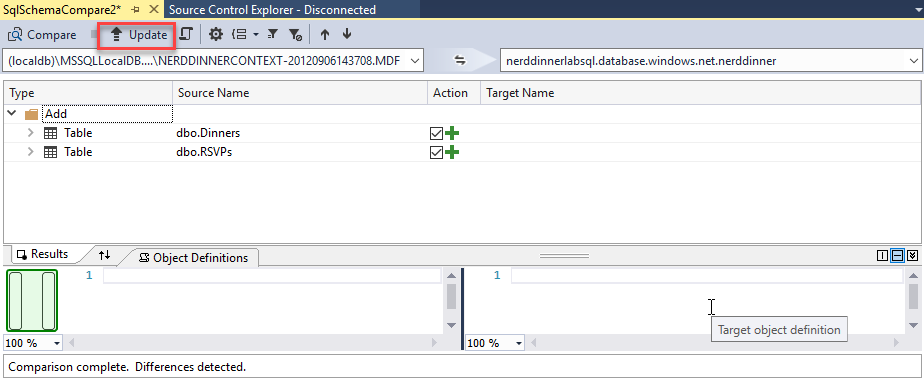Open source pane zoom 100 % dropdown
This screenshot has width=924, height=378.
(x=57, y=343)
